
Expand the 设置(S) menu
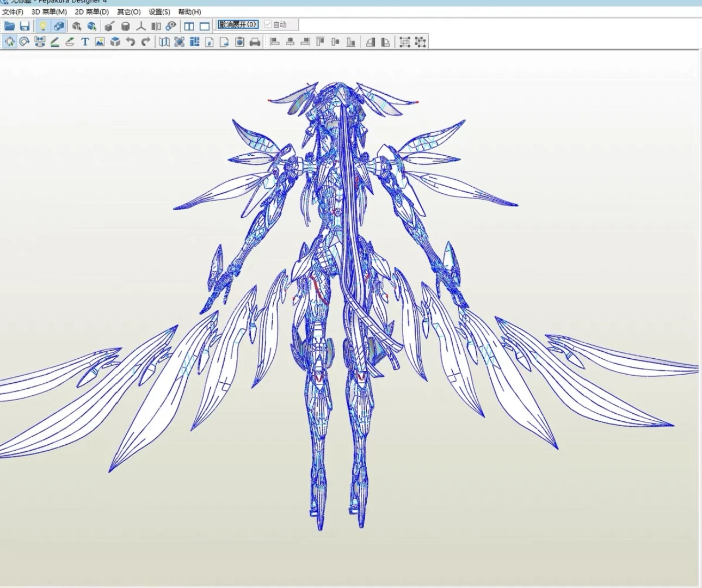click(x=159, y=12)
